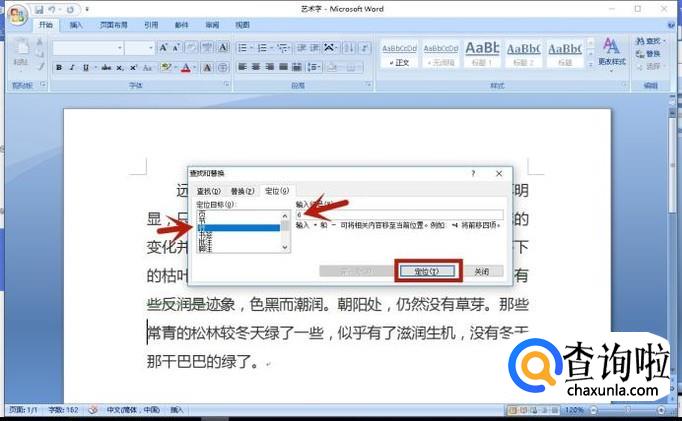Click 更改样式 button
682x421 pixels.
pos(611,53)
